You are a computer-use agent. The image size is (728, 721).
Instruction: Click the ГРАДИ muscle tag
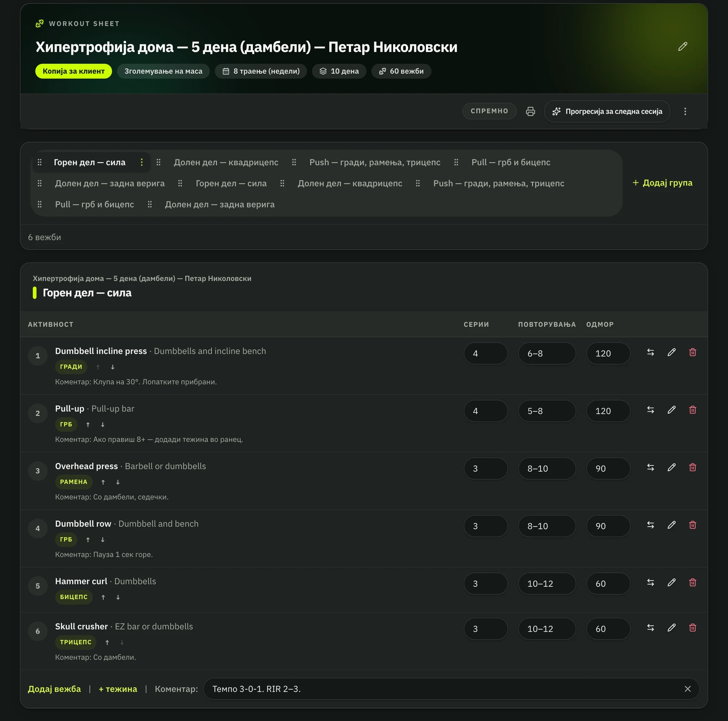[x=71, y=367]
